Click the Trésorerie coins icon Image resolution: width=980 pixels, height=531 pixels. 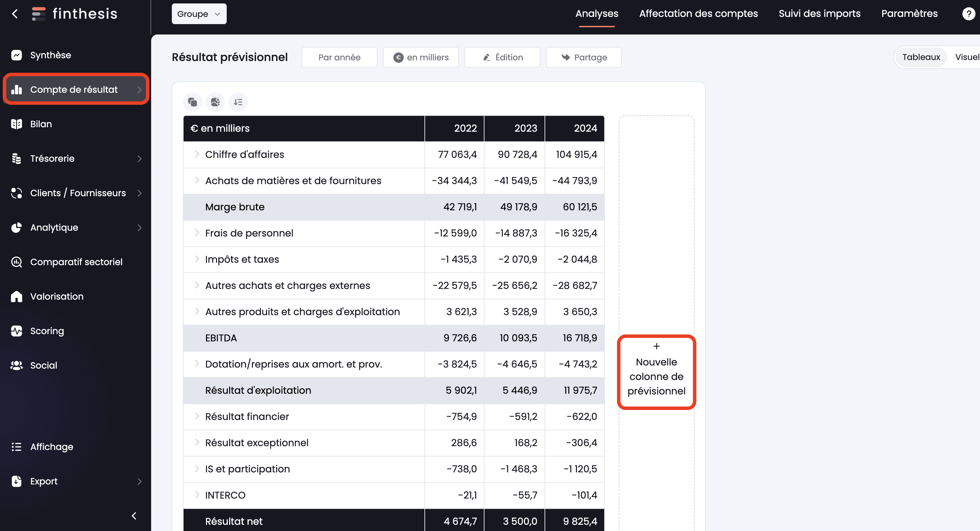[x=16, y=159]
